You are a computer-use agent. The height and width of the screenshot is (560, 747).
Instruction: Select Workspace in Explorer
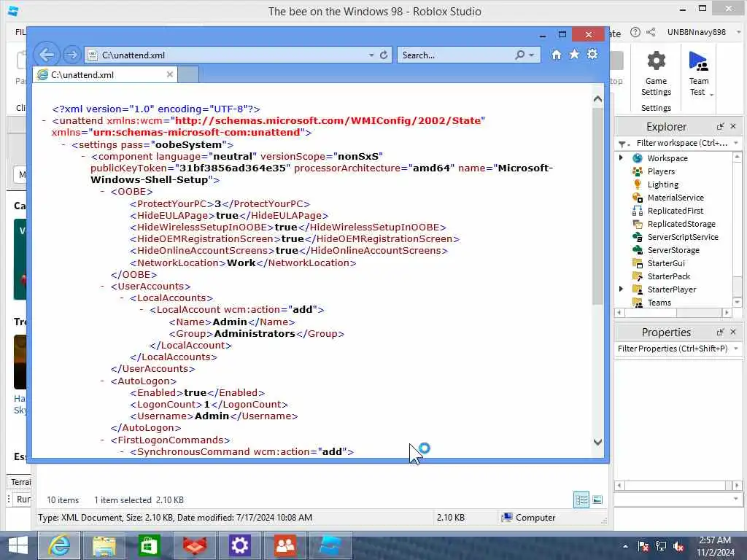(x=667, y=158)
